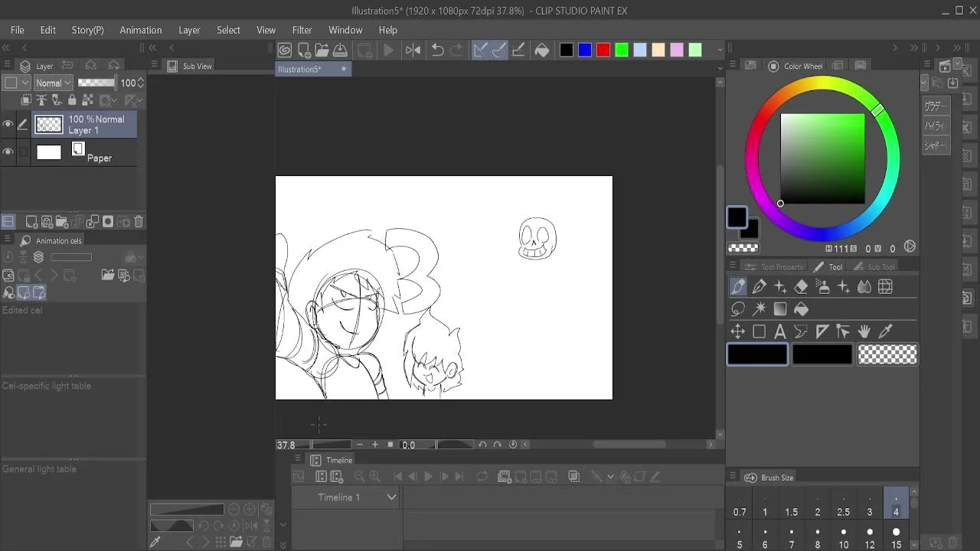Screen dimensions: 980x551
Task: Undo the last action in the toolbar
Action: (438, 51)
